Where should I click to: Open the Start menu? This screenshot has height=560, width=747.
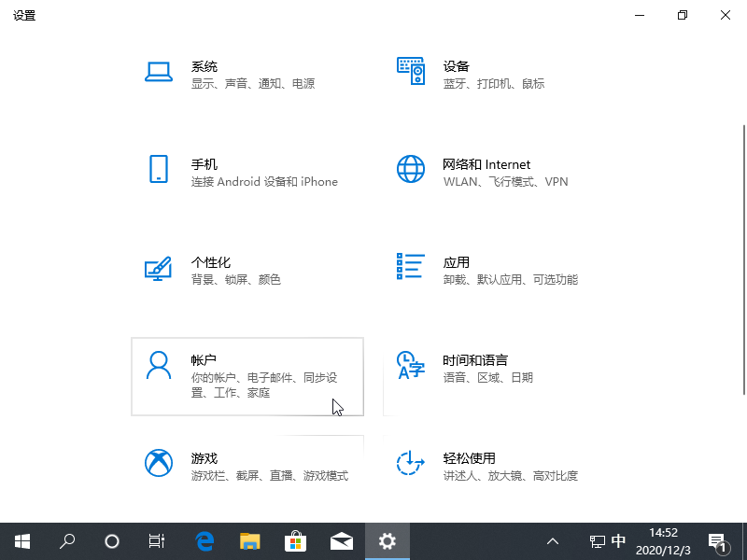coord(21,540)
